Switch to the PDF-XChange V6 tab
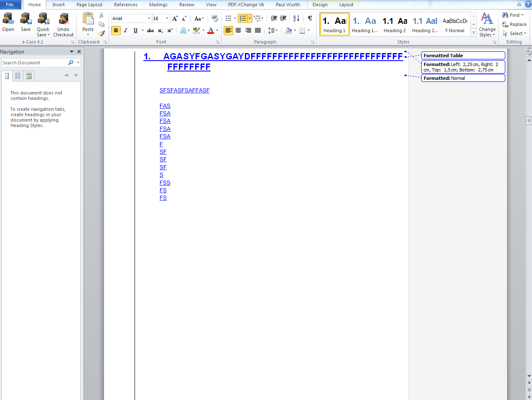The image size is (532, 400). pos(246,5)
